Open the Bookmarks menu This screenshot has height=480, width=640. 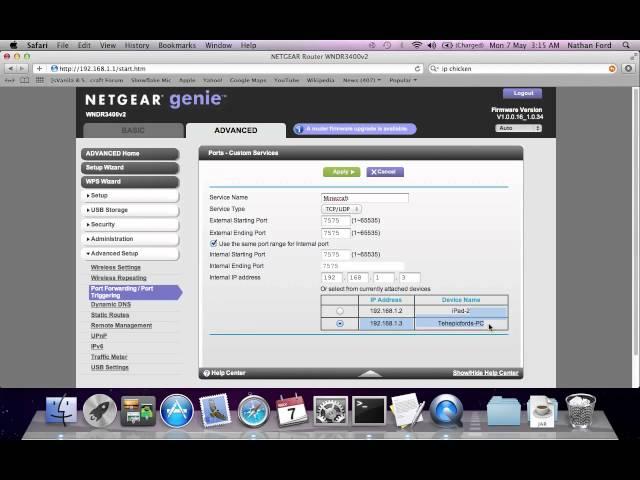point(177,45)
